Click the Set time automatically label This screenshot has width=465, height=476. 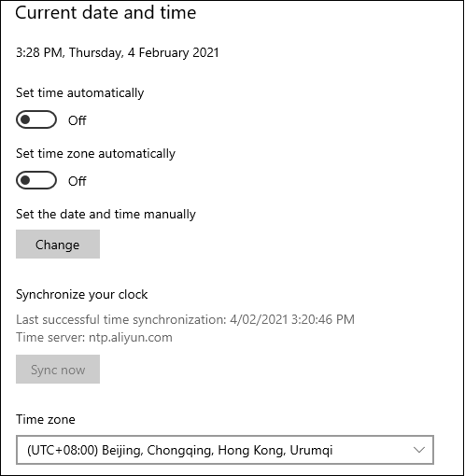[x=80, y=93]
